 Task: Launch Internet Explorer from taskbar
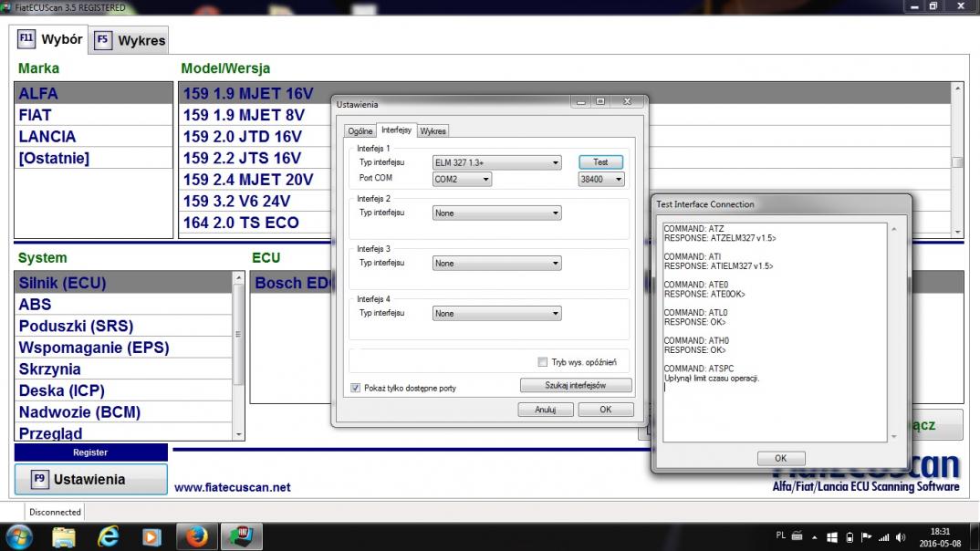point(108,536)
